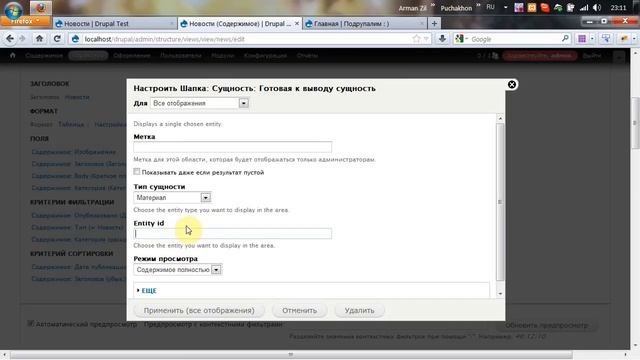Open the Firefox menu button

(x=26, y=21)
